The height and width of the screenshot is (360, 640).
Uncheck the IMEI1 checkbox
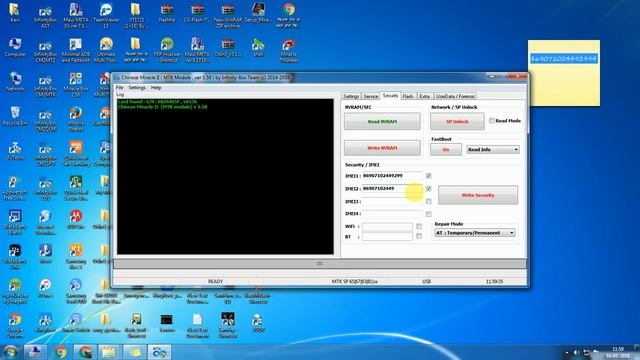point(429,176)
